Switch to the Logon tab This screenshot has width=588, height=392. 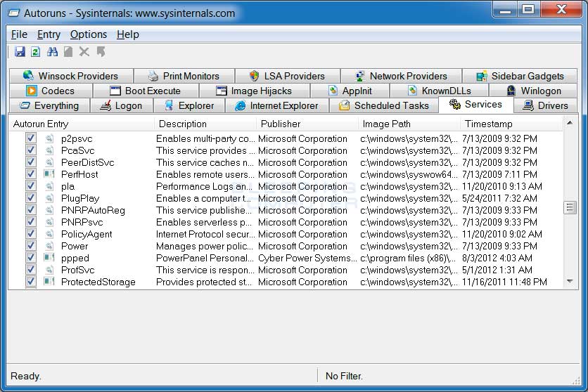pos(122,105)
